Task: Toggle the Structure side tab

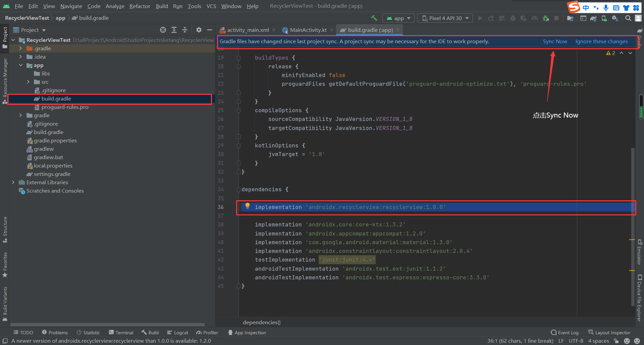Action: 5,230
